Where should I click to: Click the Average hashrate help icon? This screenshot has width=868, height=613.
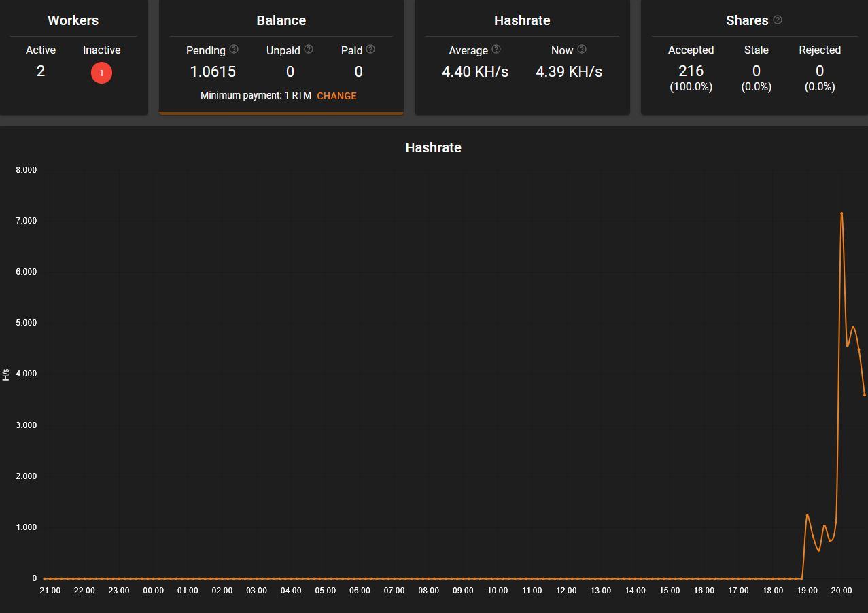coord(496,49)
